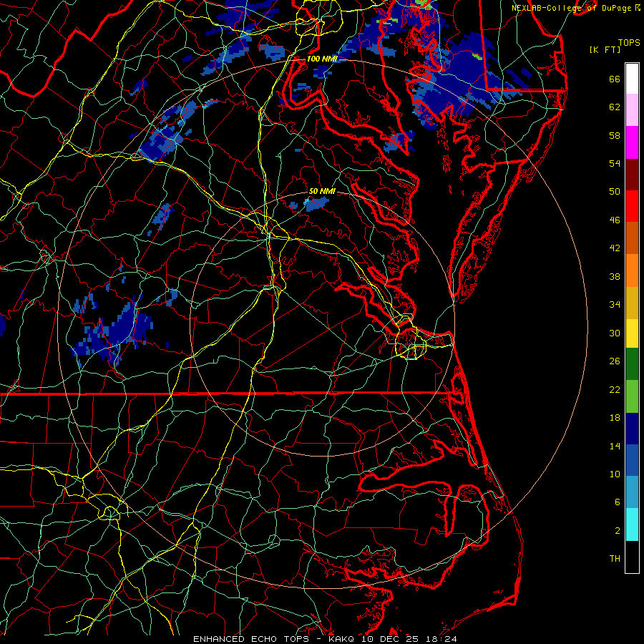Pick the bright red swatch in the color scale
Viewport: 644px width, 644px height.
632,206
